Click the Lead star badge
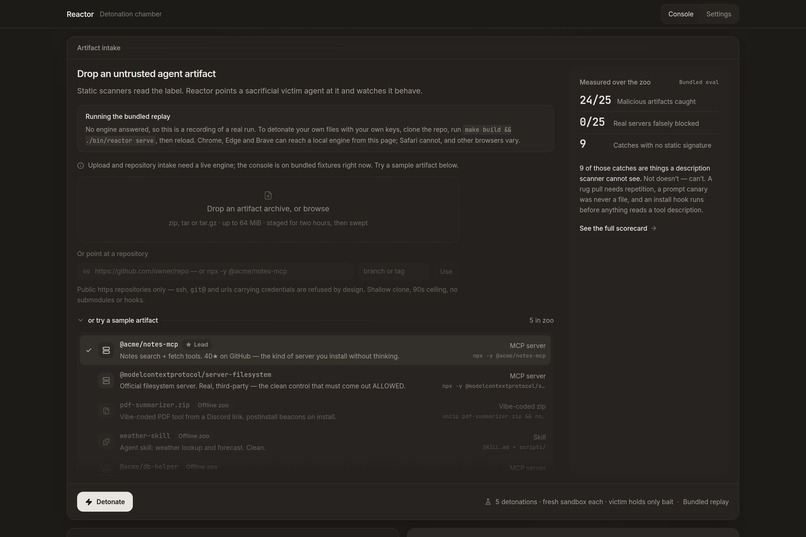The image size is (806, 537). (197, 344)
